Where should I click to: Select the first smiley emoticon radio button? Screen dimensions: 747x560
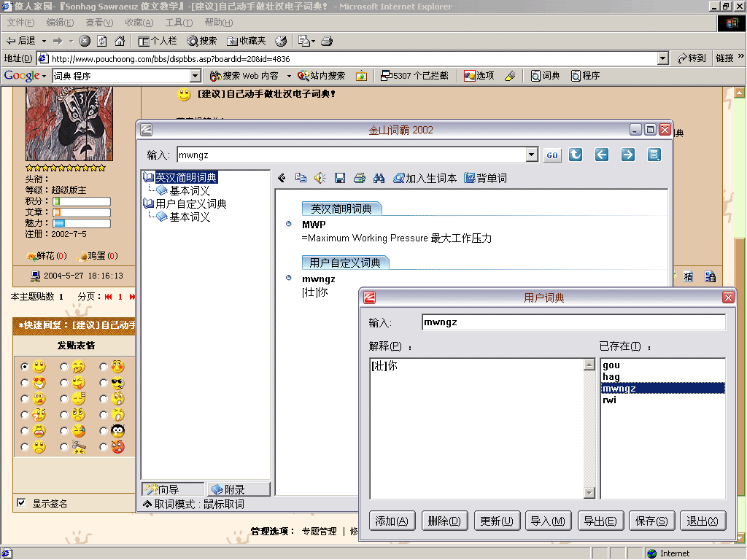pos(26,367)
